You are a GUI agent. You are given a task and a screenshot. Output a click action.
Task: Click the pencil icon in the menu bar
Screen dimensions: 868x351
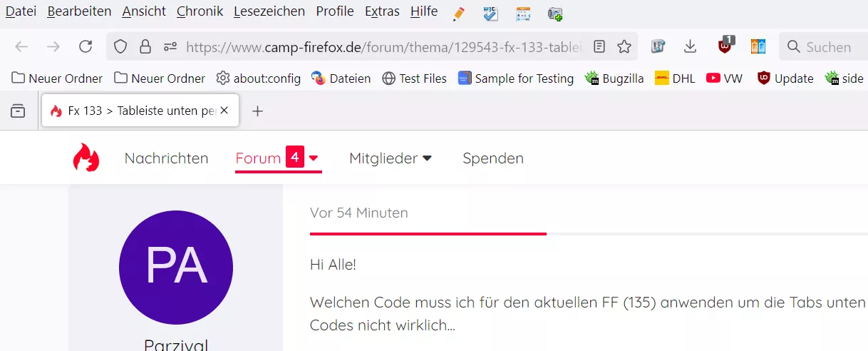point(459,13)
